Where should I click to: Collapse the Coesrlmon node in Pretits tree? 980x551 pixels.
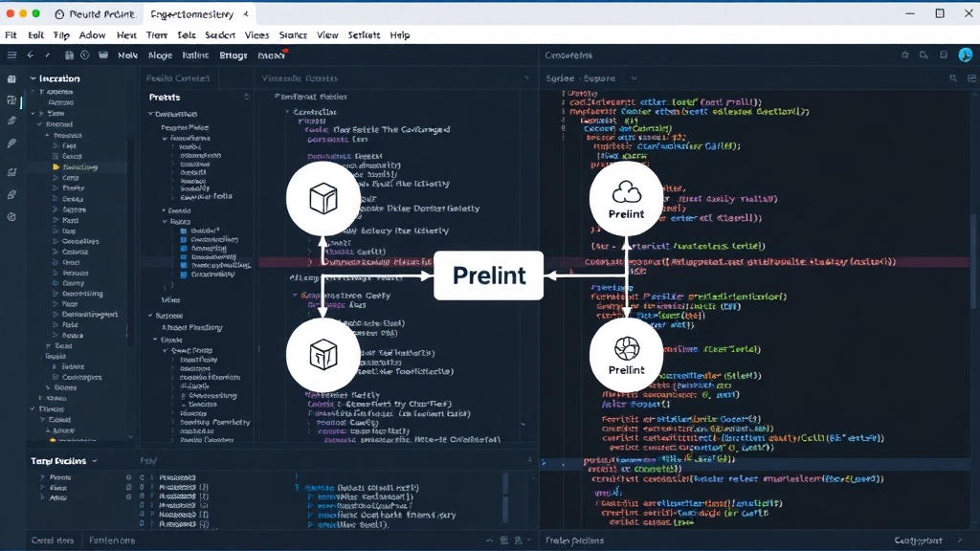(150, 115)
